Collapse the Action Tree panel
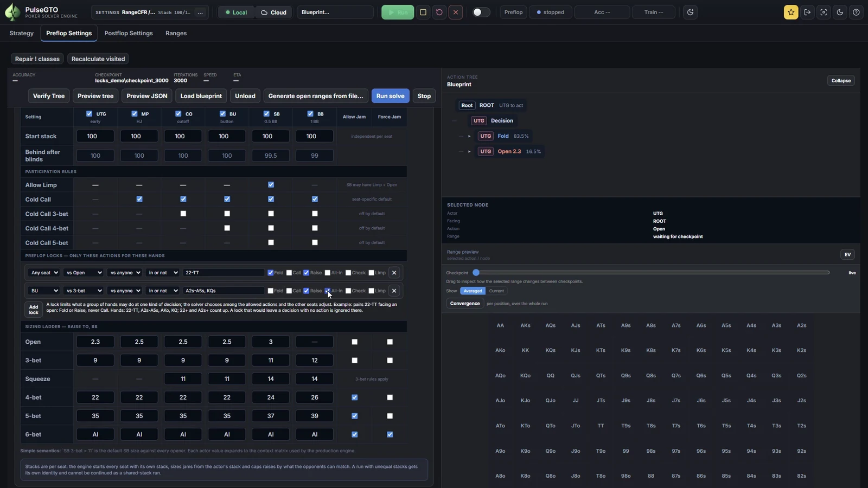Screen dimensions: 868x488 [x=841, y=81]
